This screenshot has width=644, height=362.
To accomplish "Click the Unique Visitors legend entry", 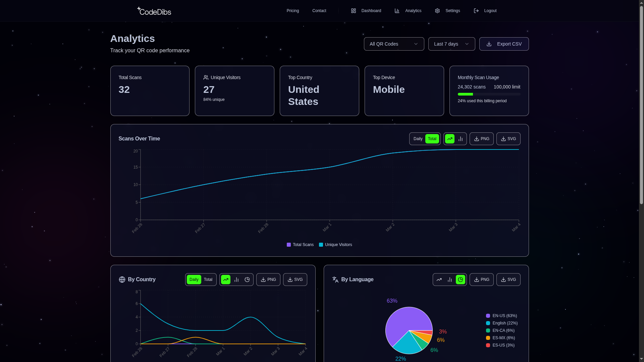I will coord(335,245).
